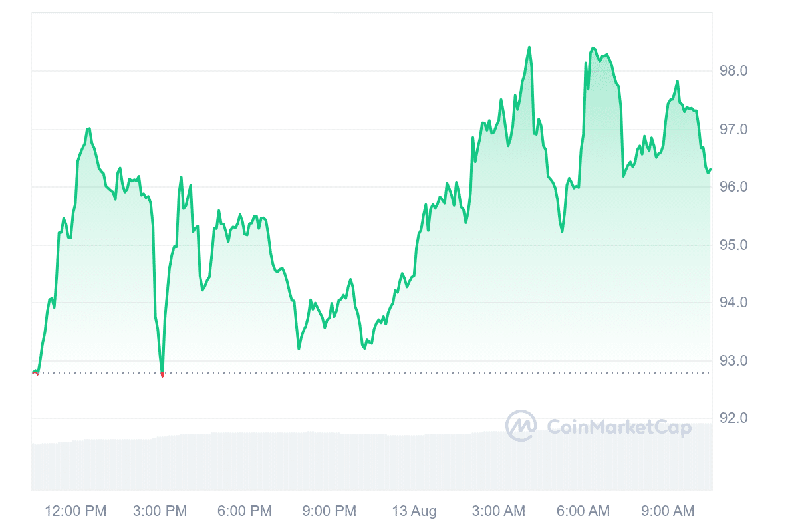Click the CoinMarketCap logo icon
Screen dimensions: 798x532
(x=521, y=426)
